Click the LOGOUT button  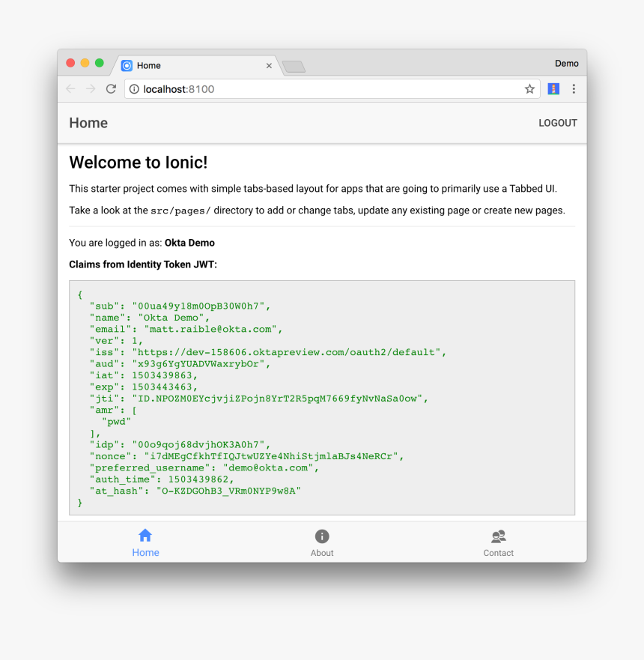(558, 123)
